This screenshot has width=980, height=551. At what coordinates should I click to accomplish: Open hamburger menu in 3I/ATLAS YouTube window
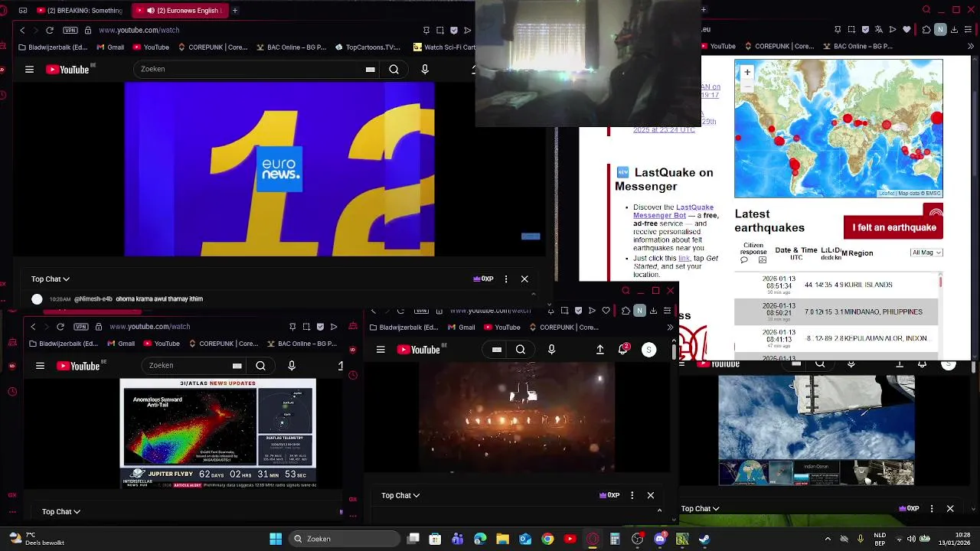coord(40,366)
